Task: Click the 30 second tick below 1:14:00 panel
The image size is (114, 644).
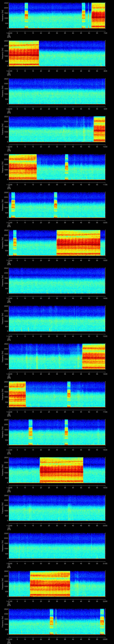Action: click(57, 336)
